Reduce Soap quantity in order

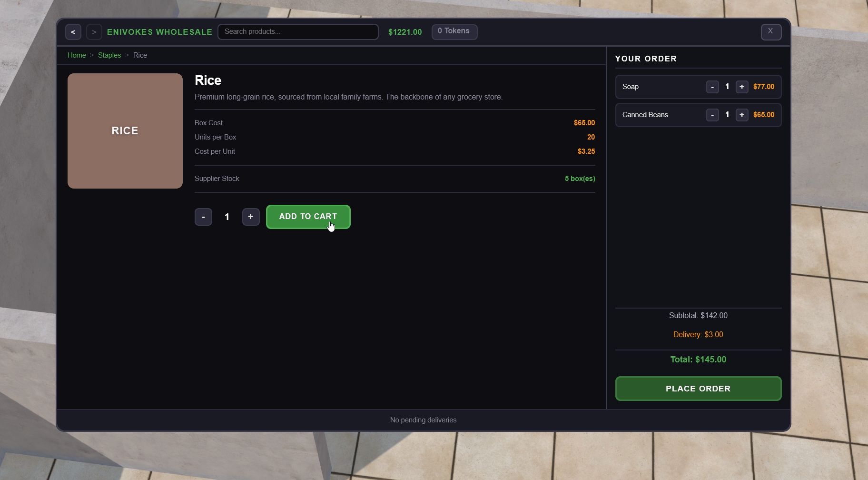pos(712,87)
